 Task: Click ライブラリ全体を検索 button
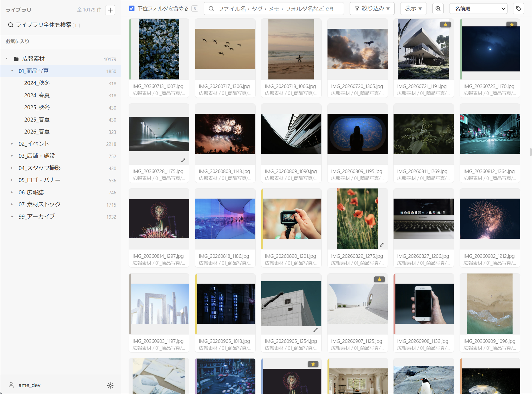(44, 25)
